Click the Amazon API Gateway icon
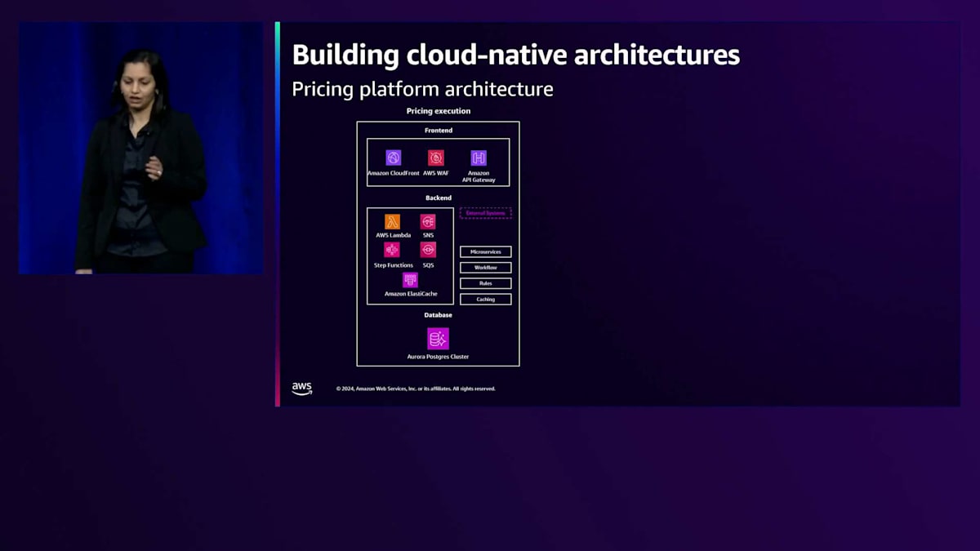The width and height of the screenshot is (980, 551). [x=479, y=158]
